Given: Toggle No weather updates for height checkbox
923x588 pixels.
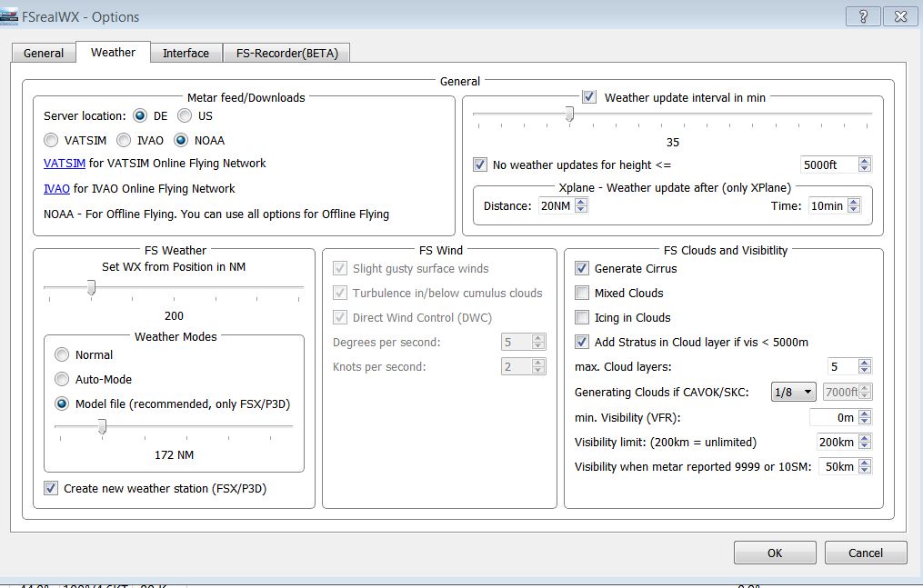Looking at the screenshot, I should tap(480, 164).
